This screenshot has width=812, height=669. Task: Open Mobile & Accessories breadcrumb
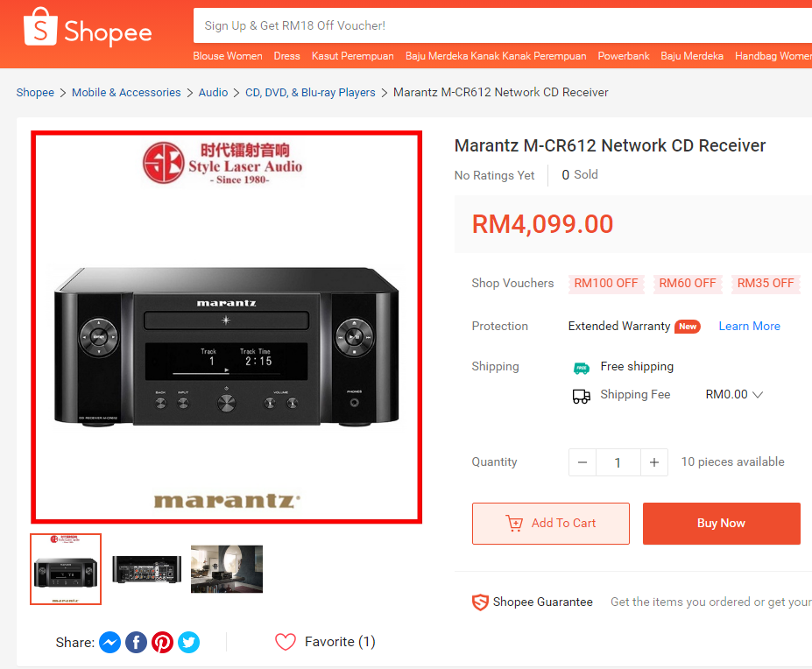coord(126,92)
